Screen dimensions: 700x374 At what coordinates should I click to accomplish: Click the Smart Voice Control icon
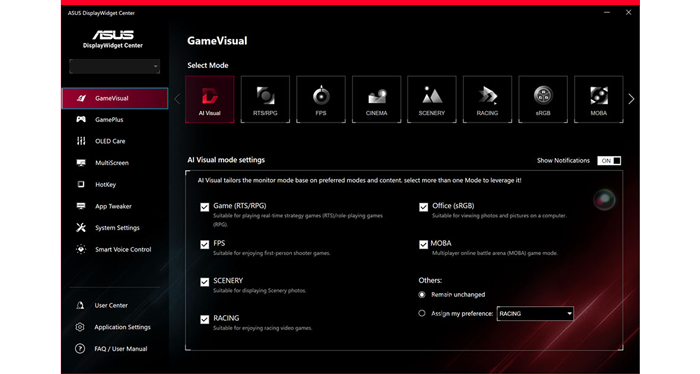[81, 249]
